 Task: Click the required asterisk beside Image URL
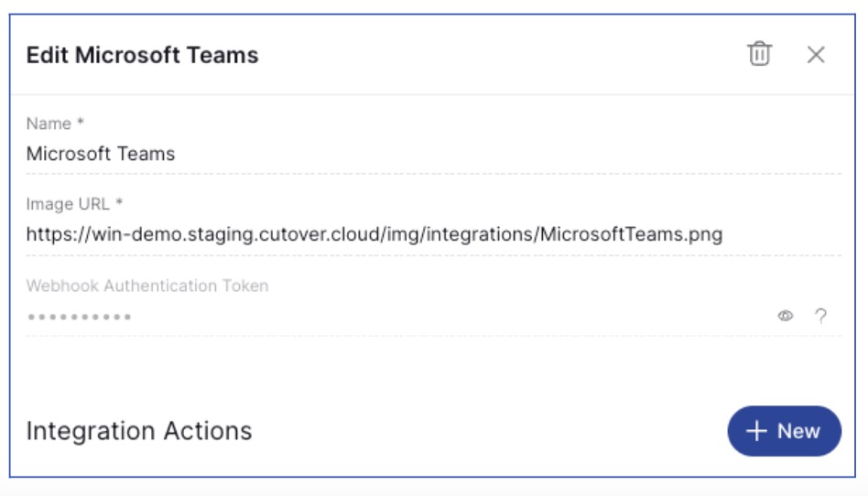pyautogui.click(x=119, y=203)
